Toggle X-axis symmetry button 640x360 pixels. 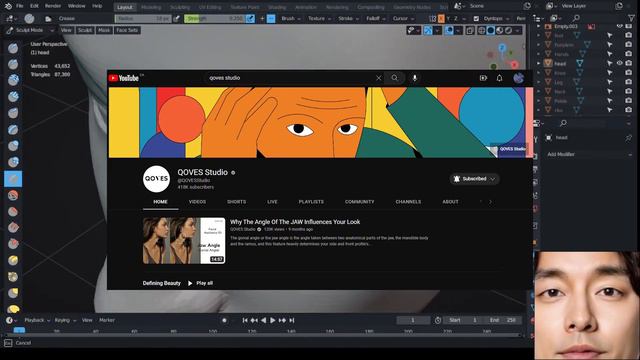[441, 18]
